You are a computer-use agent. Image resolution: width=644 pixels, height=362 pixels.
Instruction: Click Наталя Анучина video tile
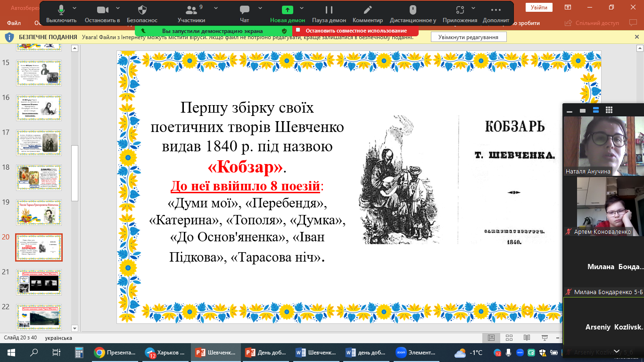(604, 146)
